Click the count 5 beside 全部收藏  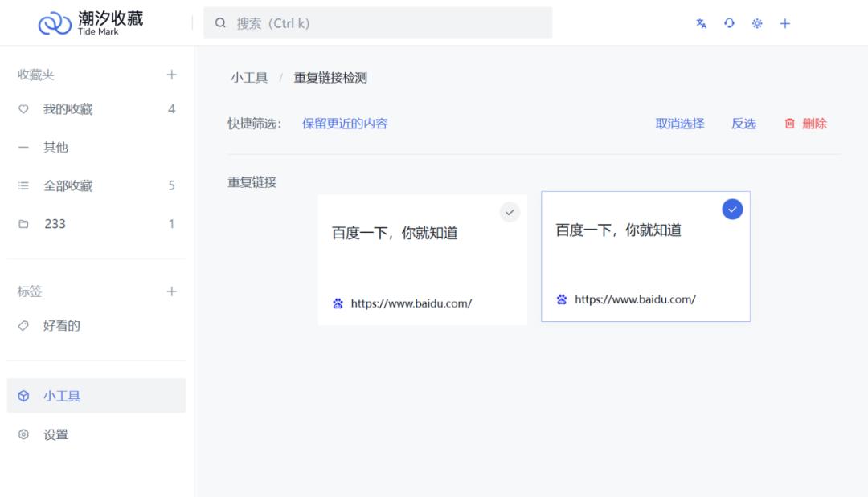click(x=172, y=185)
